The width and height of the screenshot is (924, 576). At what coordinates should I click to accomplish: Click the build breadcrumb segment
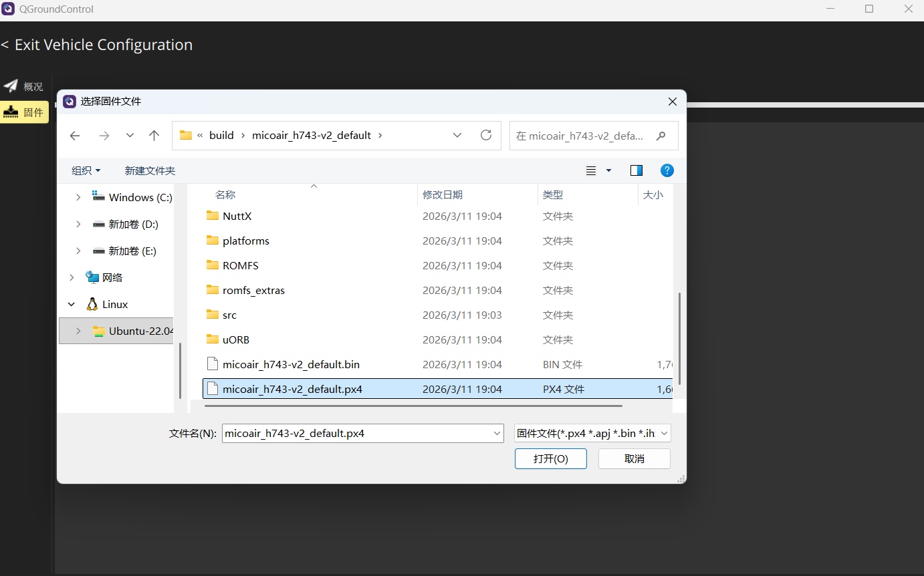(221, 135)
